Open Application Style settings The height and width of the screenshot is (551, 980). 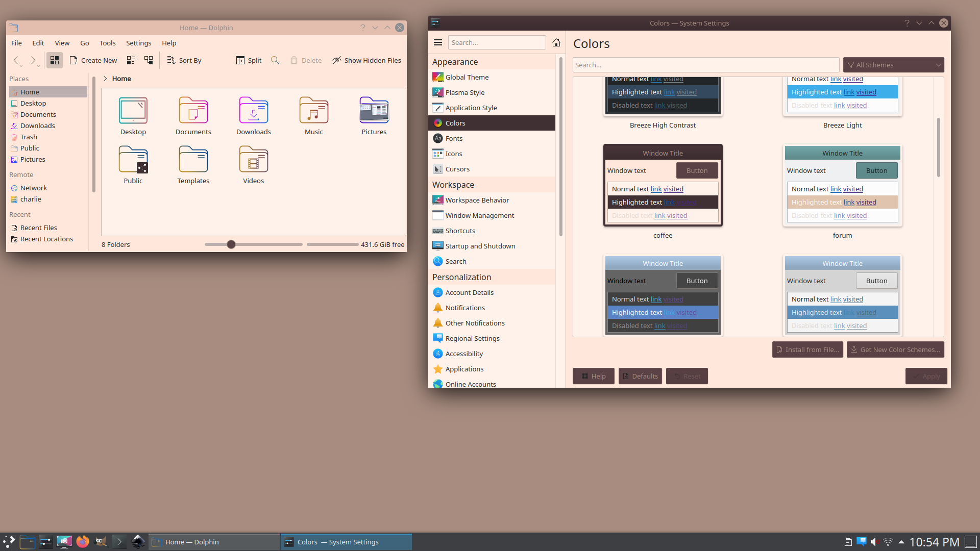pyautogui.click(x=492, y=108)
